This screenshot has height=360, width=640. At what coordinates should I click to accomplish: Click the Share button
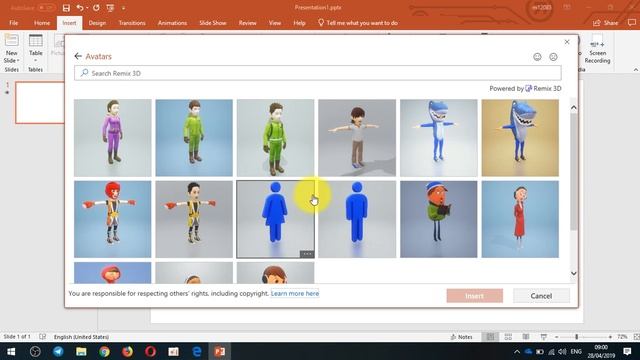(606, 23)
